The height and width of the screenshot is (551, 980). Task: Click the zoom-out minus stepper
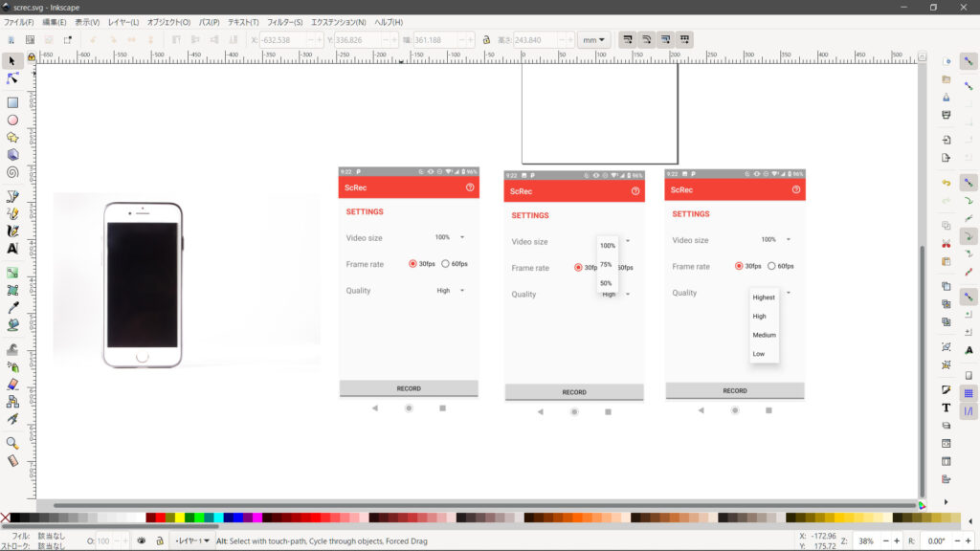(x=885, y=541)
